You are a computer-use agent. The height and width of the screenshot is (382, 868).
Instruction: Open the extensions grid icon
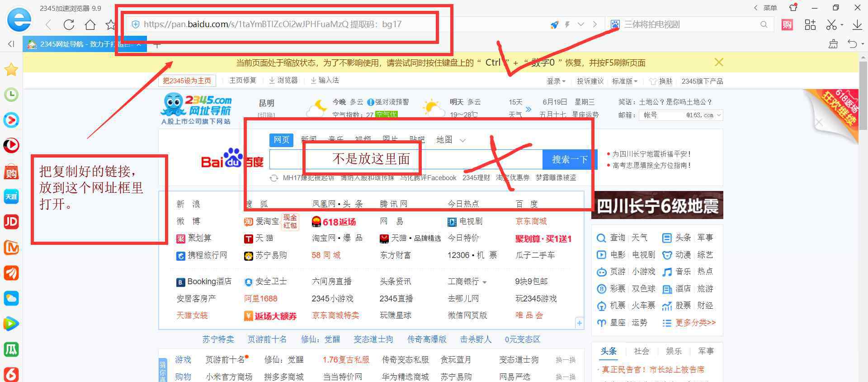[810, 24]
